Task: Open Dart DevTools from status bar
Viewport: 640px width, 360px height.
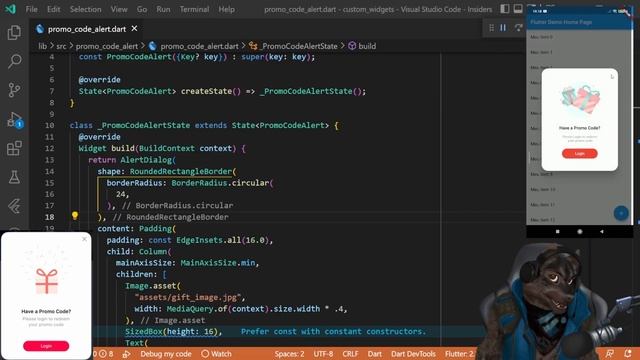Action: pos(413,354)
